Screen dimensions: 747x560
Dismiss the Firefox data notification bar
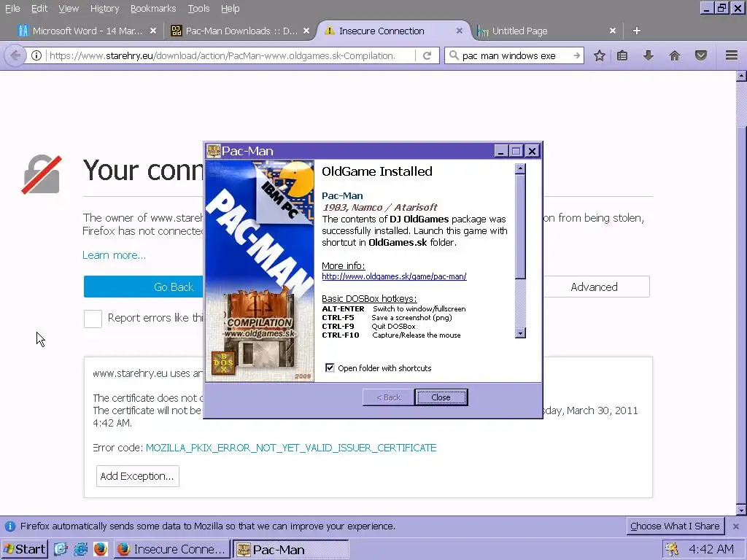tap(735, 526)
